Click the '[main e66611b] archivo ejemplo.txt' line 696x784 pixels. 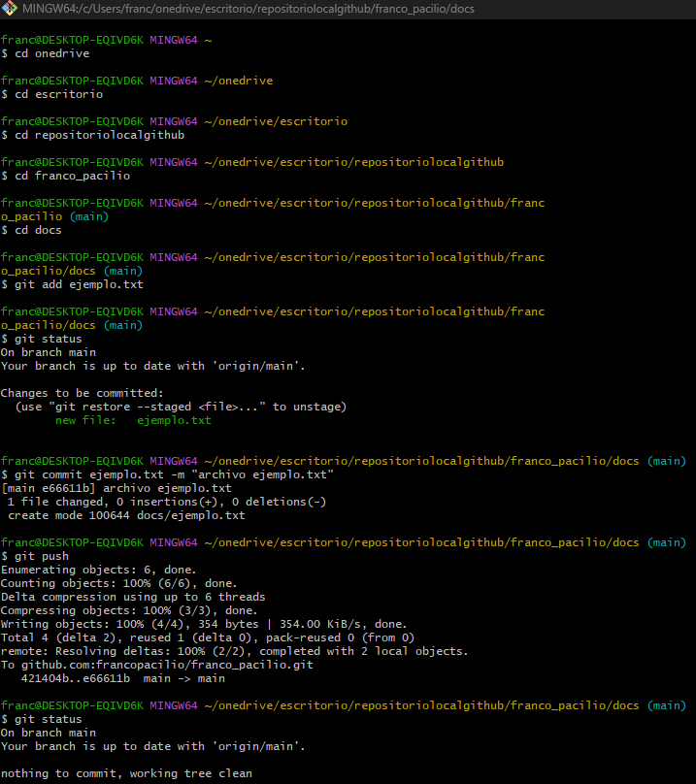pyautogui.click(x=116, y=488)
